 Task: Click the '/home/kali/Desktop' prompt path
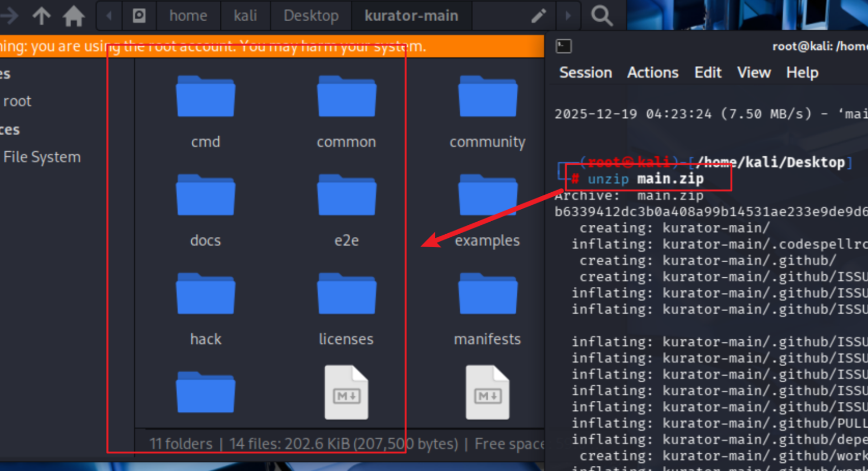click(x=770, y=162)
